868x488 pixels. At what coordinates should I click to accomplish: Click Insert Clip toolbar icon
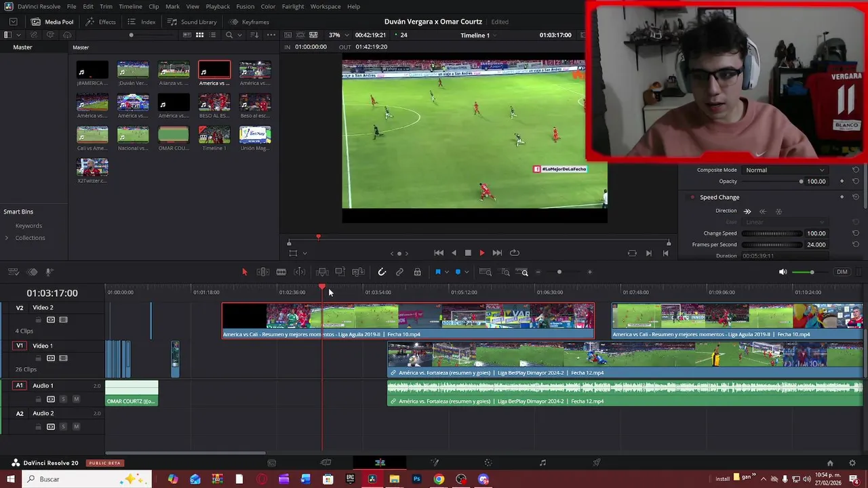click(x=323, y=272)
